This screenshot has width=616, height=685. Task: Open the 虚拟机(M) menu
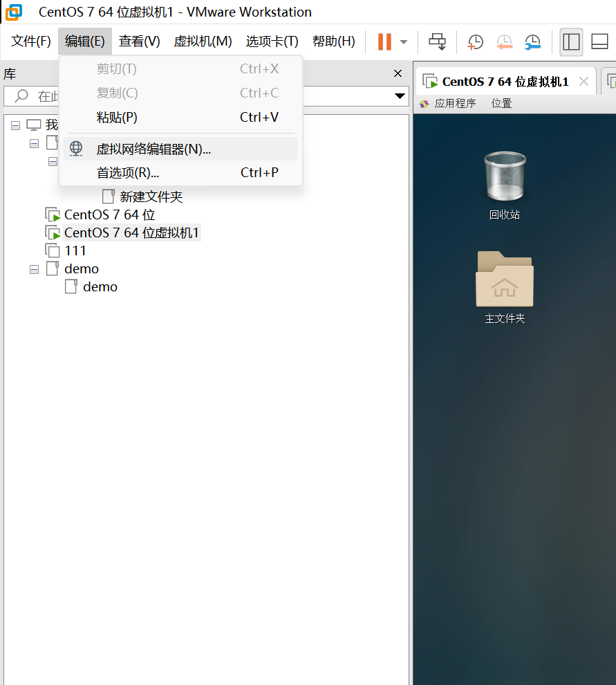203,41
